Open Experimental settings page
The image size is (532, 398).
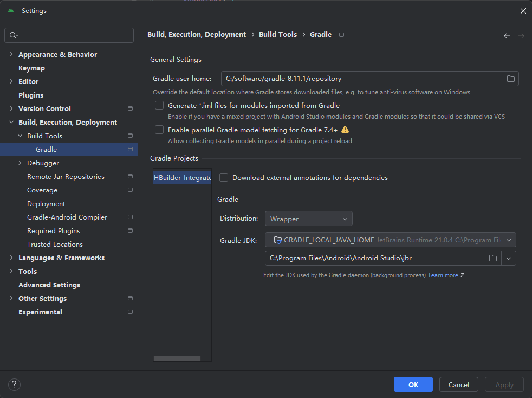[x=40, y=312]
